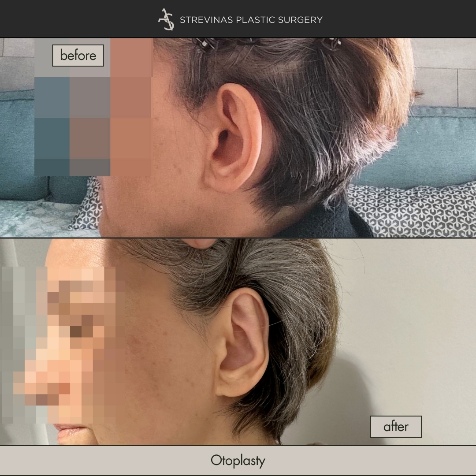The width and height of the screenshot is (476, 476).
Task: Click the right black hair clip
Action: (x=331, y=43)
